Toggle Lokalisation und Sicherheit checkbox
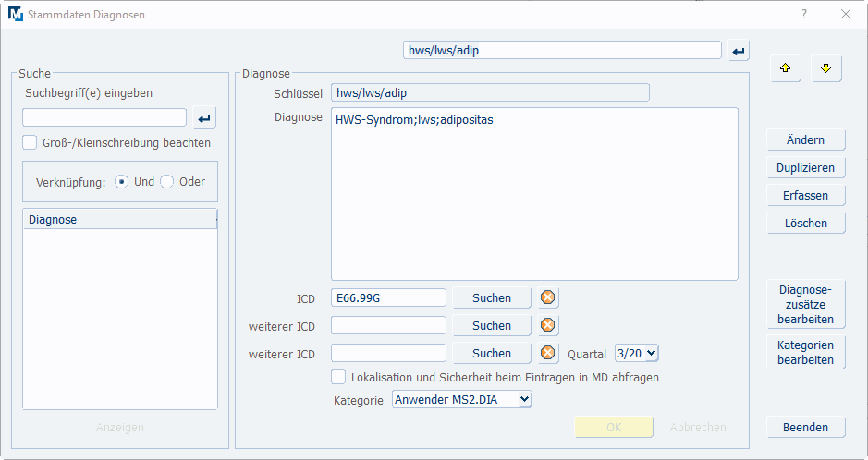The height and width of the screenshot is (460, 868). [x=339, y=377]
